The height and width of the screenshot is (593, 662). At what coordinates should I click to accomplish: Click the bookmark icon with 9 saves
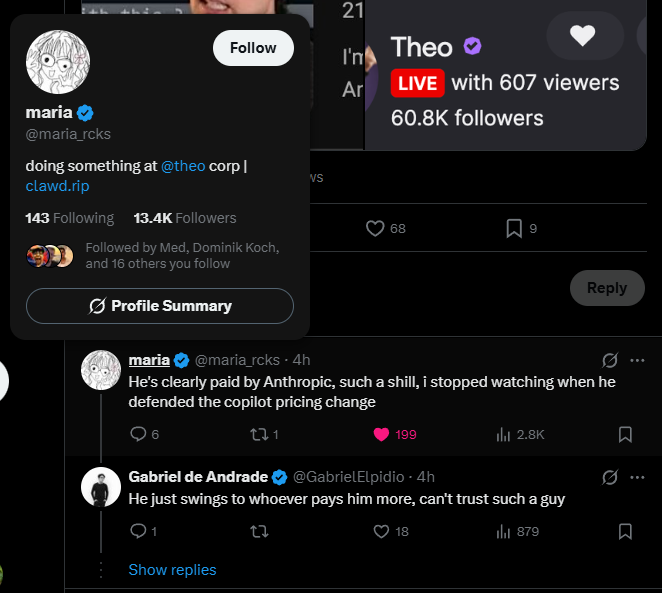pyautogui.click(x=514, y=228)
